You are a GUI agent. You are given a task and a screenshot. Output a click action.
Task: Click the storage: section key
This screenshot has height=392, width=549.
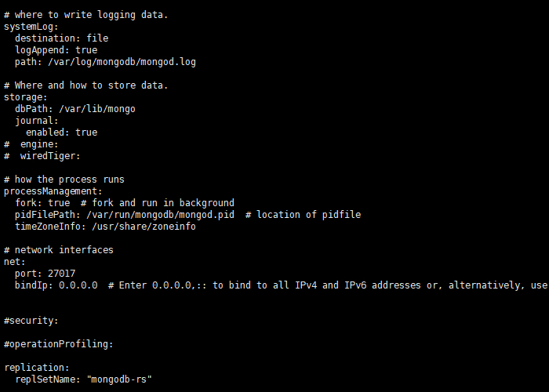(x=26, y=97)
